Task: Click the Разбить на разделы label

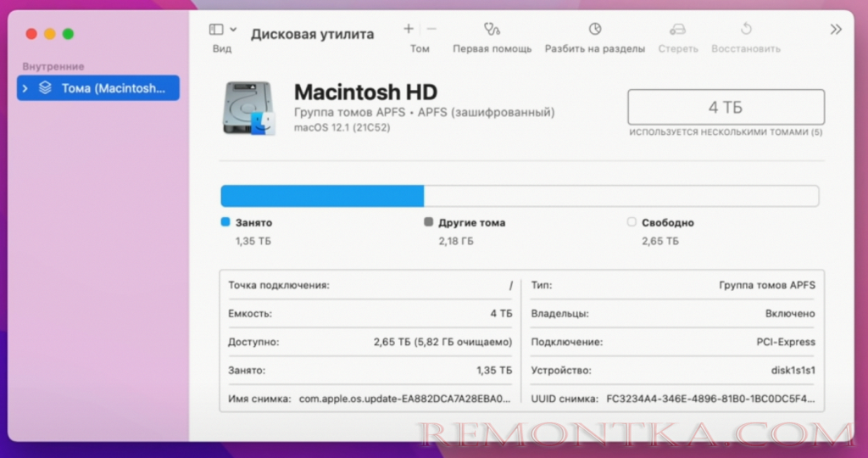Action: tap(595, 48)
